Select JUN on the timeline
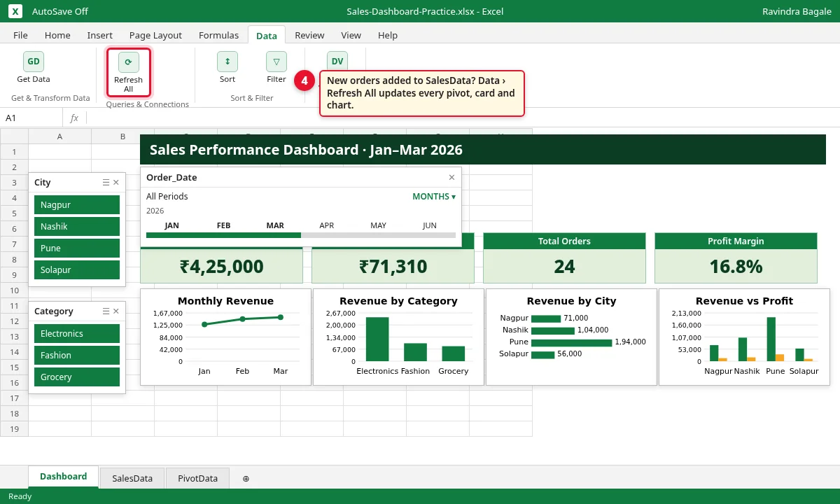Image resolution: width=840 pixels, height=504 pixels. (x=430, y=225)
